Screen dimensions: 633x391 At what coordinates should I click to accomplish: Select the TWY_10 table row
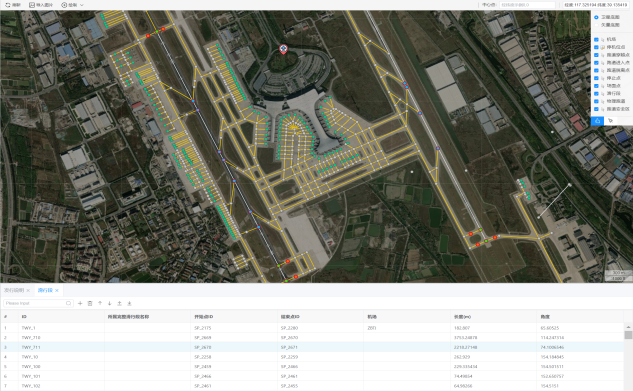312,357
